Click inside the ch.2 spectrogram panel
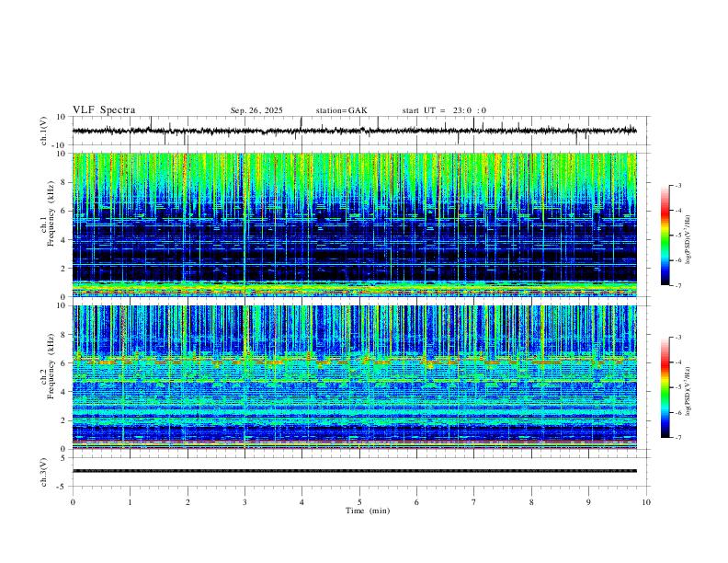Screen dimensions: 728x563 (x=355, y=377)
